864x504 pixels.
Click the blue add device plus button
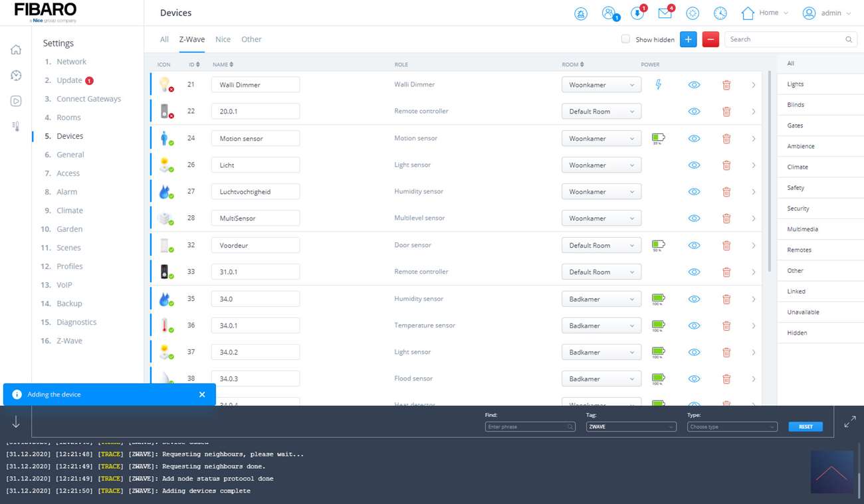(688, 40)
